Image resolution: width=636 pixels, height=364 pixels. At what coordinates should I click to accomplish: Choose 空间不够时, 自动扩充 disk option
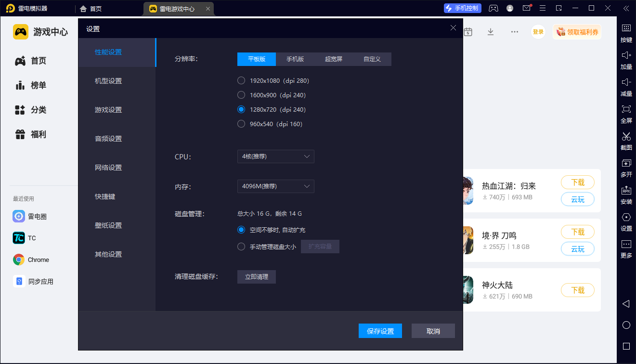272,230
